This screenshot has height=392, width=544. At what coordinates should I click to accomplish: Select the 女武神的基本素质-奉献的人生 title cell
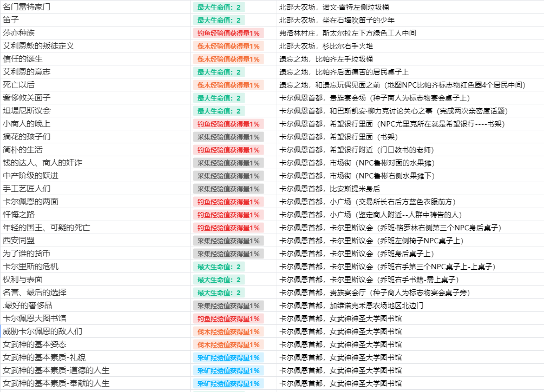click(95, 383)
